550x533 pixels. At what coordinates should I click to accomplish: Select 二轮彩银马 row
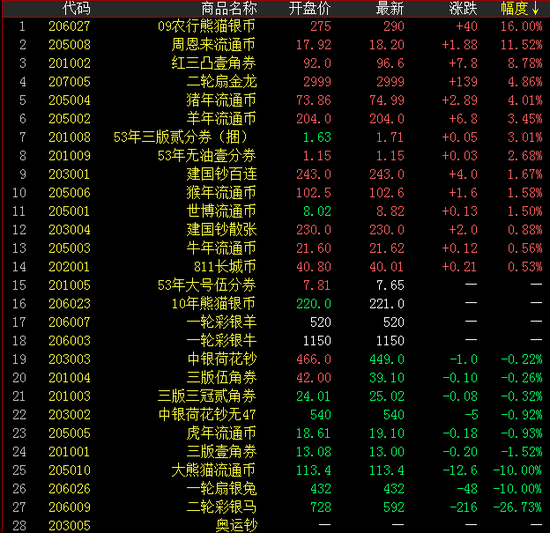tap(275, 507)
